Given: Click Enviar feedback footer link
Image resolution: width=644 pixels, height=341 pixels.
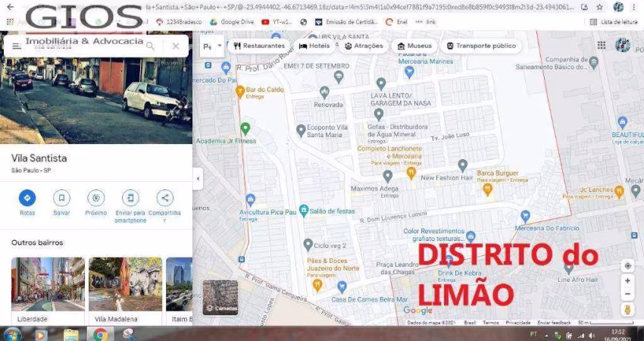Looking at the screenshot, I should pyautogui.click(x=554, y=323).
